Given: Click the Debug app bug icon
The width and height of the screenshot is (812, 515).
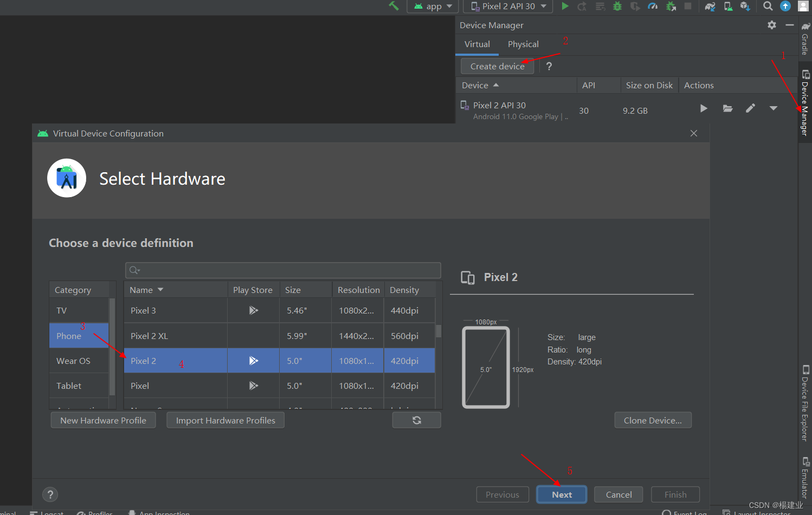Looking at the screenshot, I should (x=617, y=6).
